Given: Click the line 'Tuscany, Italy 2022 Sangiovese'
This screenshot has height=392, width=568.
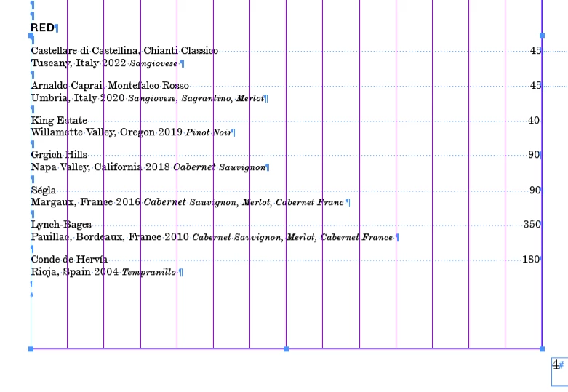Looking at the screenshot, I should pos(104,63).
